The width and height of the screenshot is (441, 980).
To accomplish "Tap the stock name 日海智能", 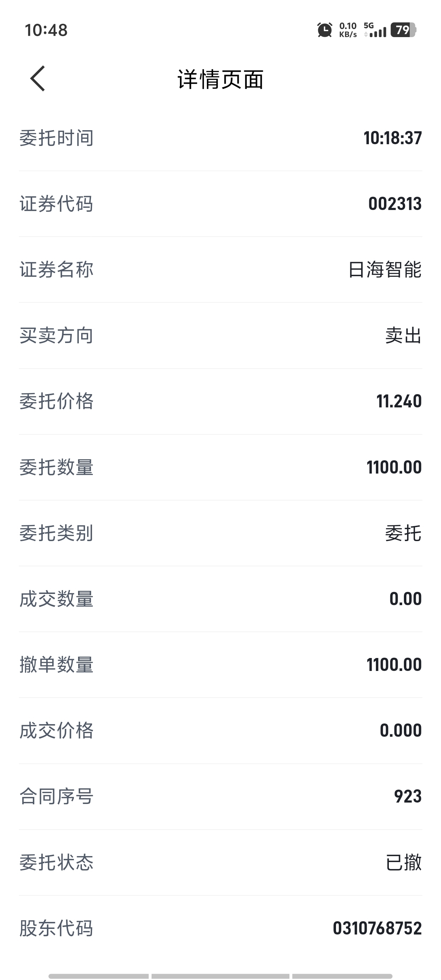I will coord(385,269).
